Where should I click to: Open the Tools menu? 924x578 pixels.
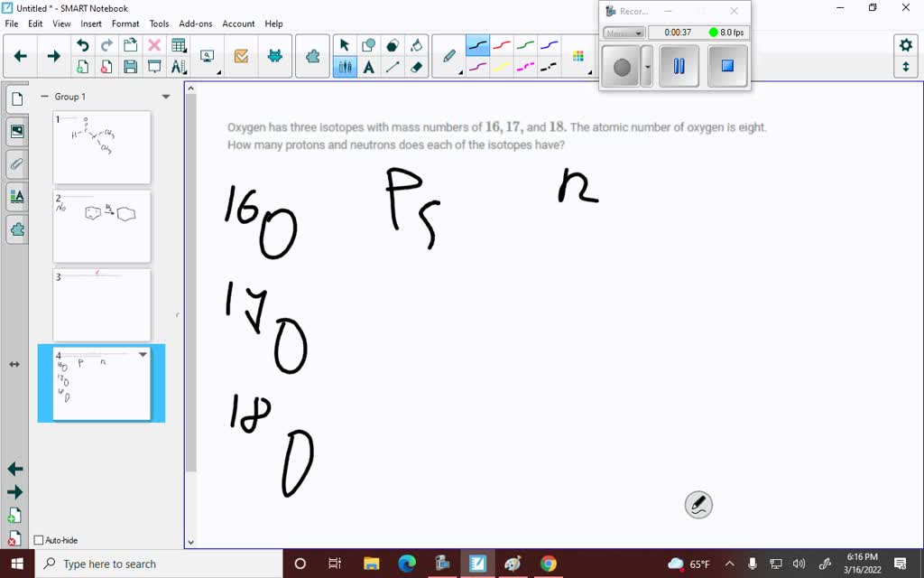tap(159, 23)
